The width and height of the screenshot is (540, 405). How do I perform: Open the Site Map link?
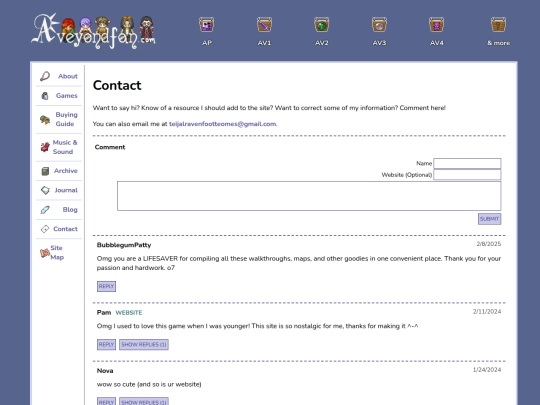(57, 252)
